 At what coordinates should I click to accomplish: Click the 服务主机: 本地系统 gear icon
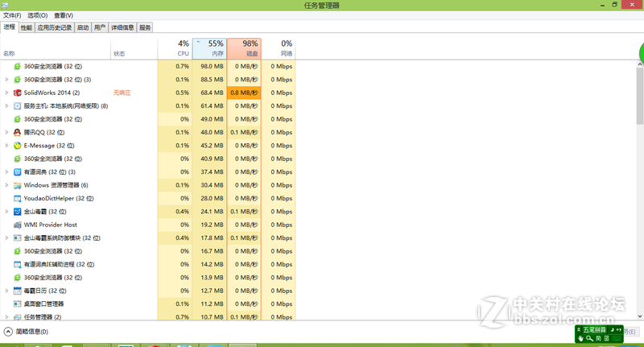click(x=17, y=106)
